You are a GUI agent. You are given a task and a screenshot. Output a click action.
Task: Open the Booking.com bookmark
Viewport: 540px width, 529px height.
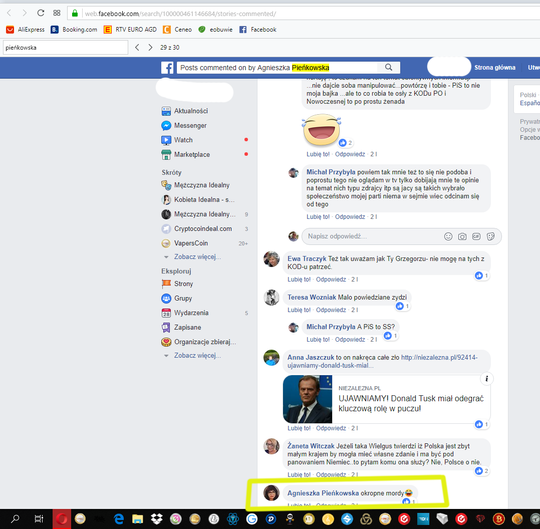click(74, 30)
